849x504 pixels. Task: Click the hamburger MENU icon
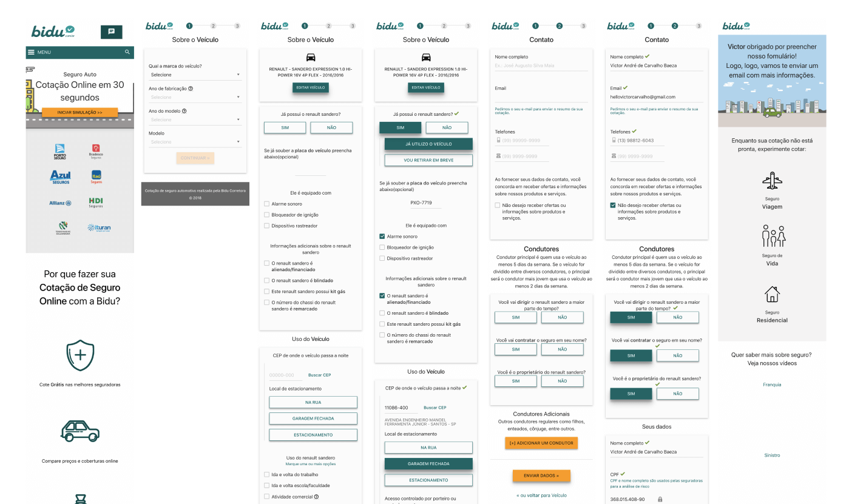coord(30,52)
